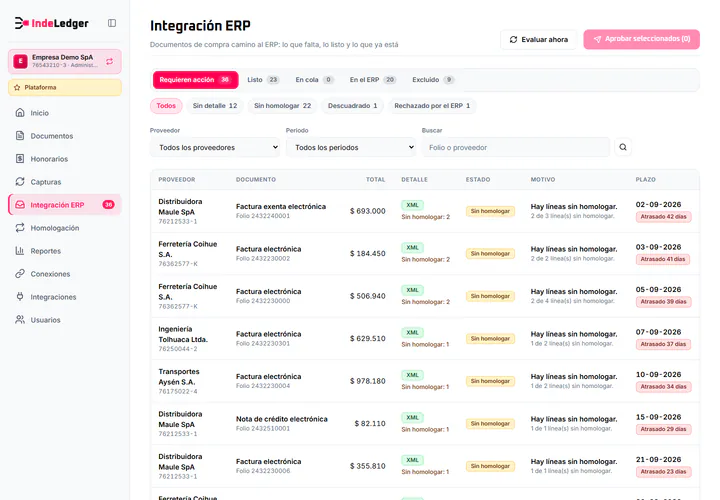Click the Honorarios receipt icon
The image size is (720, 500).
(20, 158)
